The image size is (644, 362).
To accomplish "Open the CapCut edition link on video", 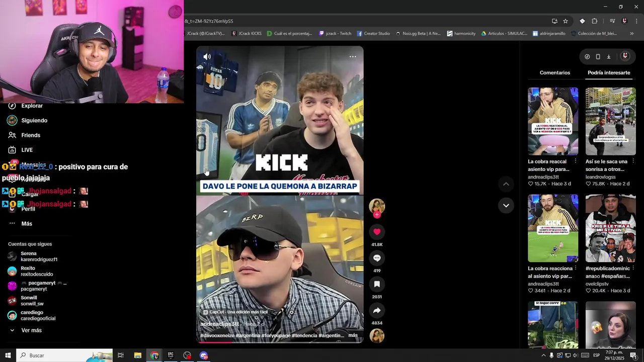I will click(235, 312).
